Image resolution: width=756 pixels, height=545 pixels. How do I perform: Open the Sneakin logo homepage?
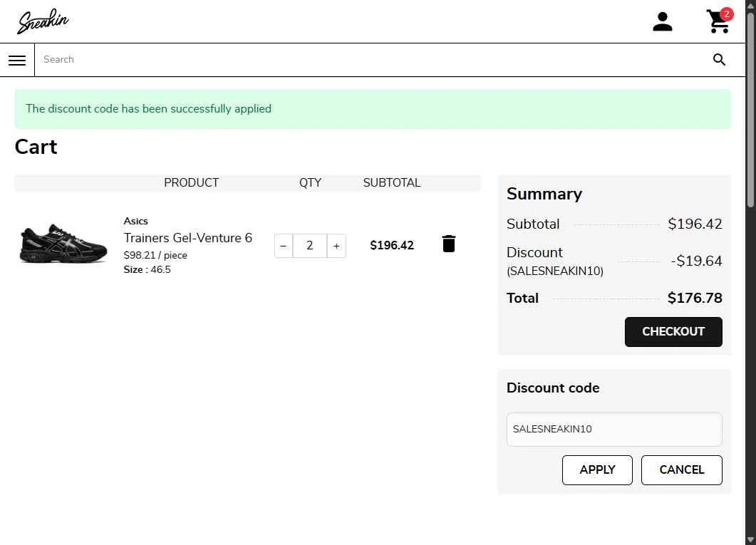click(x=43, y=21)
